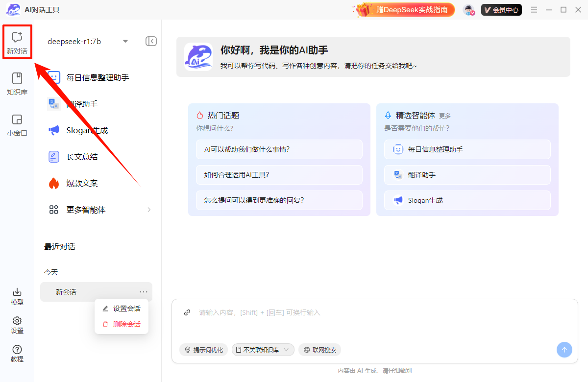The height and width of the screenshot is (382, 588).
Task: Click the 热门话题 flame icon
Action: (200, 116)
